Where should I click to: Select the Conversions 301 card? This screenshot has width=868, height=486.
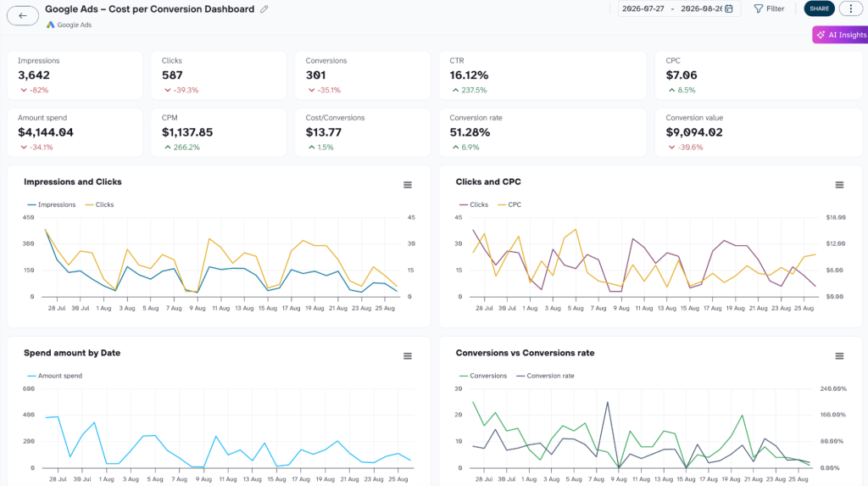[363, 75]
